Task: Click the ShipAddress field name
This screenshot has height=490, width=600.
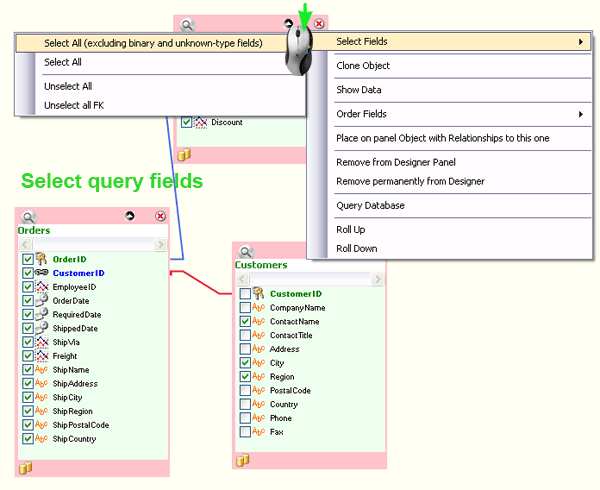Action: (x=75, y=384)
